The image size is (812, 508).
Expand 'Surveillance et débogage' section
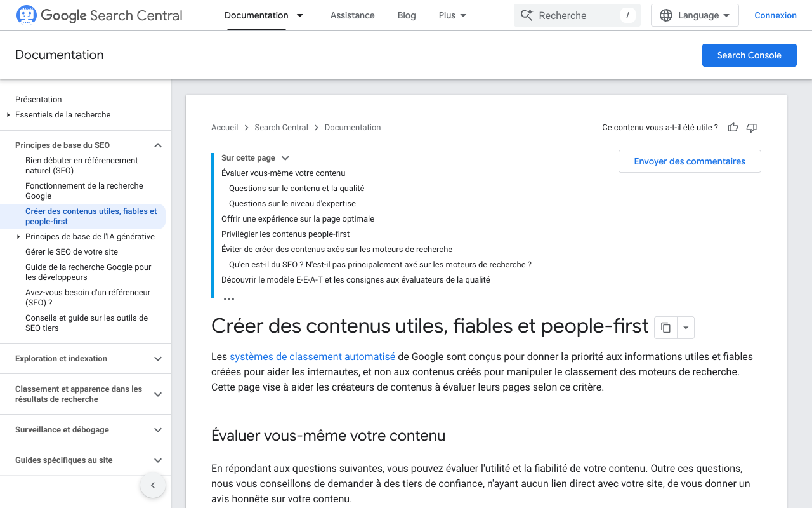coord(158,430)
